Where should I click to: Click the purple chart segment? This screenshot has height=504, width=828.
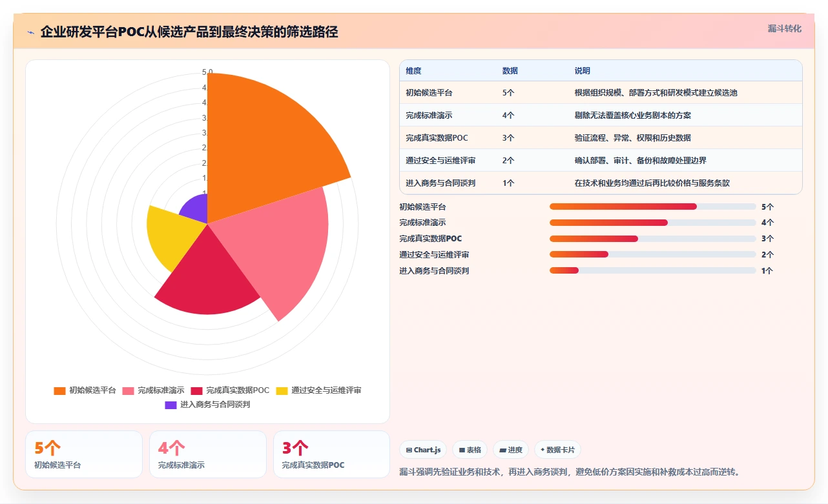pos(197,210)
